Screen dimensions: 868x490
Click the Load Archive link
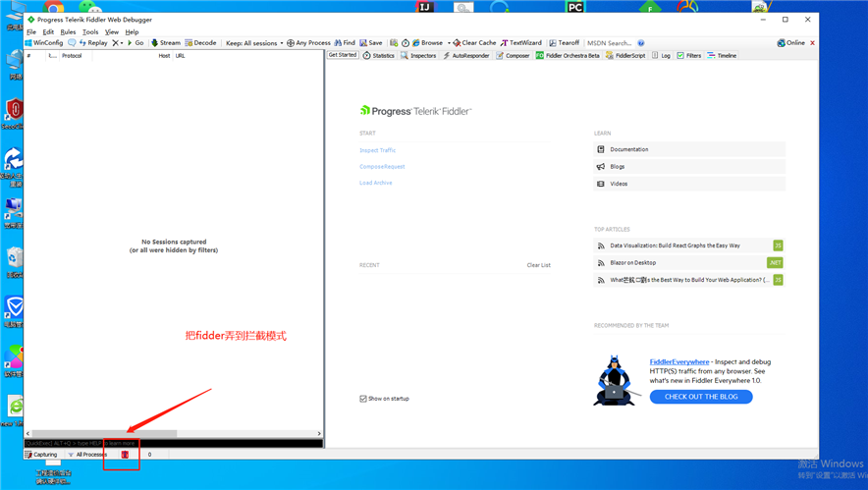(x=375, y=183)
